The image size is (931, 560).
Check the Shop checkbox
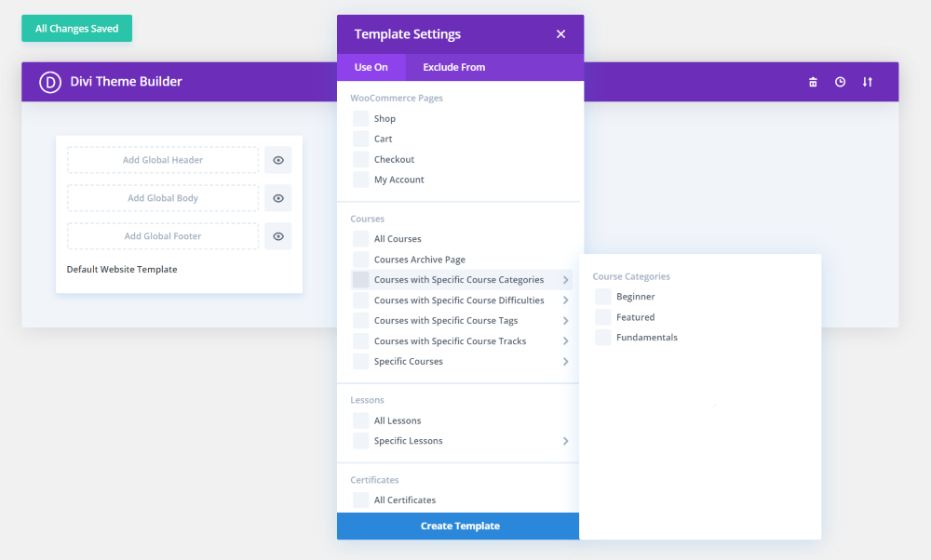(x=360, y=119)
